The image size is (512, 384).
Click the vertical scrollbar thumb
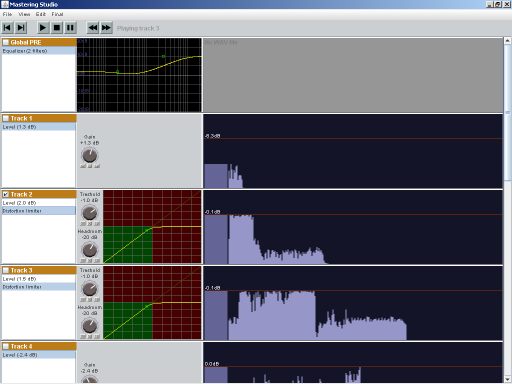[507, 113]
